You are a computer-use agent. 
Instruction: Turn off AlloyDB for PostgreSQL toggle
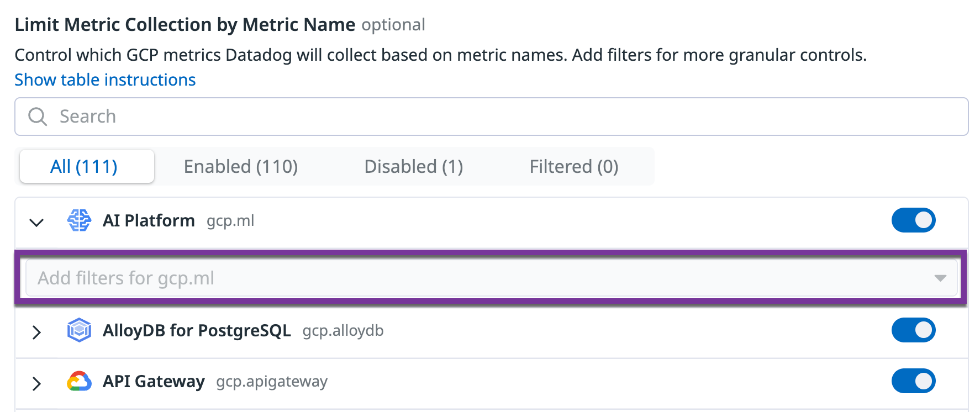[913, 330]
